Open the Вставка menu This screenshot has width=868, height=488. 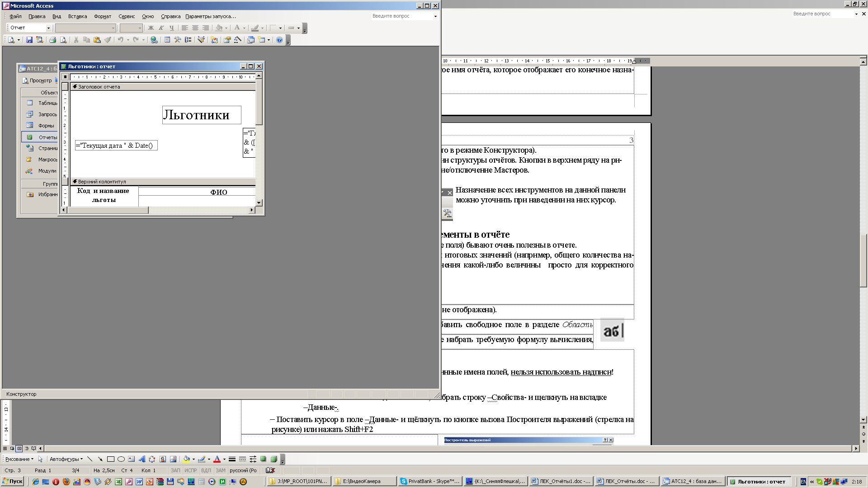(x=77, y=16)
